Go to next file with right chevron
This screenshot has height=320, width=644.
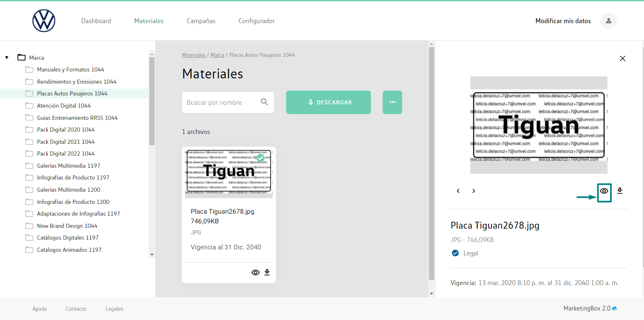point(474,191)
